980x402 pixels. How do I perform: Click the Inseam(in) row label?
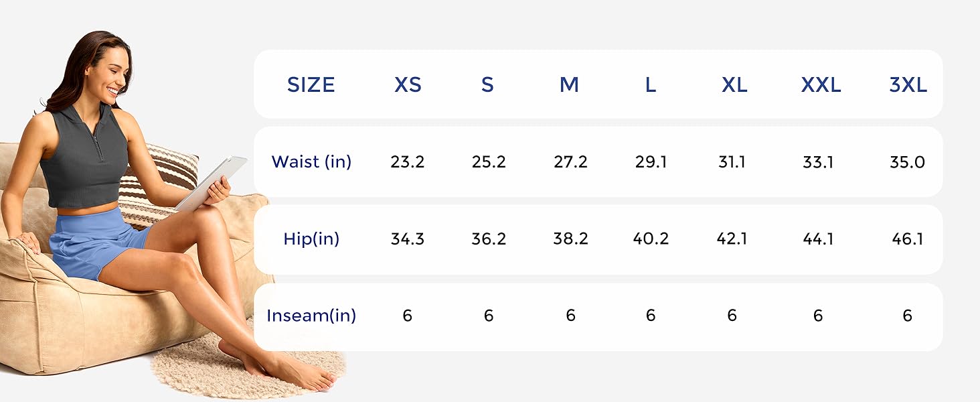pyautogui.click(x=311, y=316)
